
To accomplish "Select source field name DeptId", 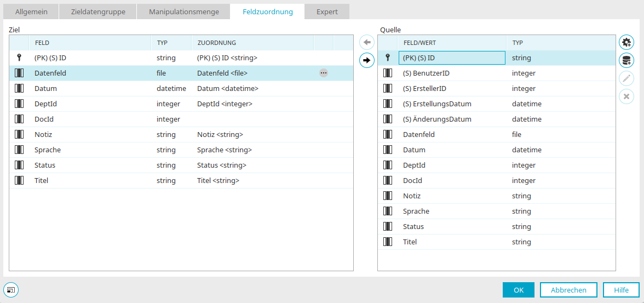I will point(414,165).
